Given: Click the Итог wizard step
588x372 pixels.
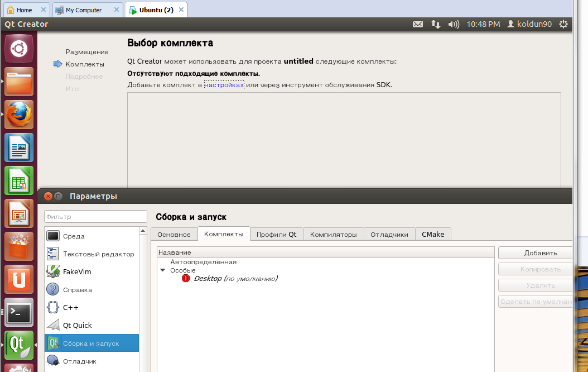Looking at the screenshot, I should click(74, 89).
